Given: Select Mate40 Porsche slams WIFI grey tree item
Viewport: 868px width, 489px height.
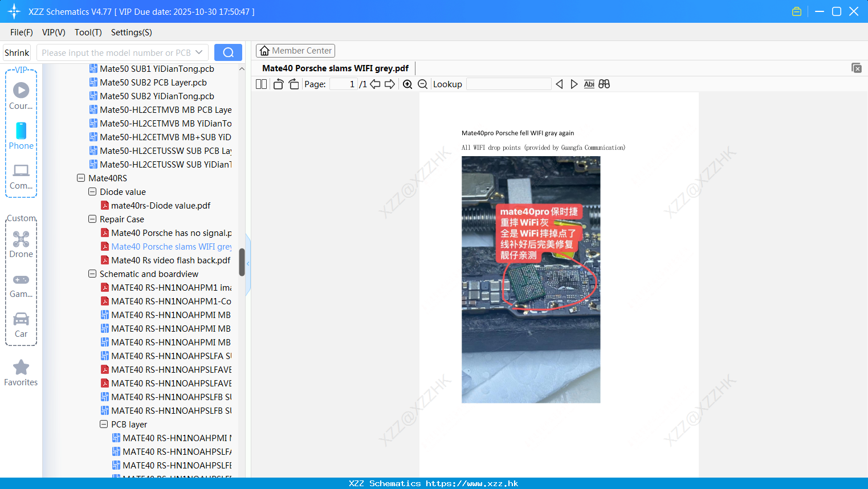Looking at the screenshot, I should [166, 246].
